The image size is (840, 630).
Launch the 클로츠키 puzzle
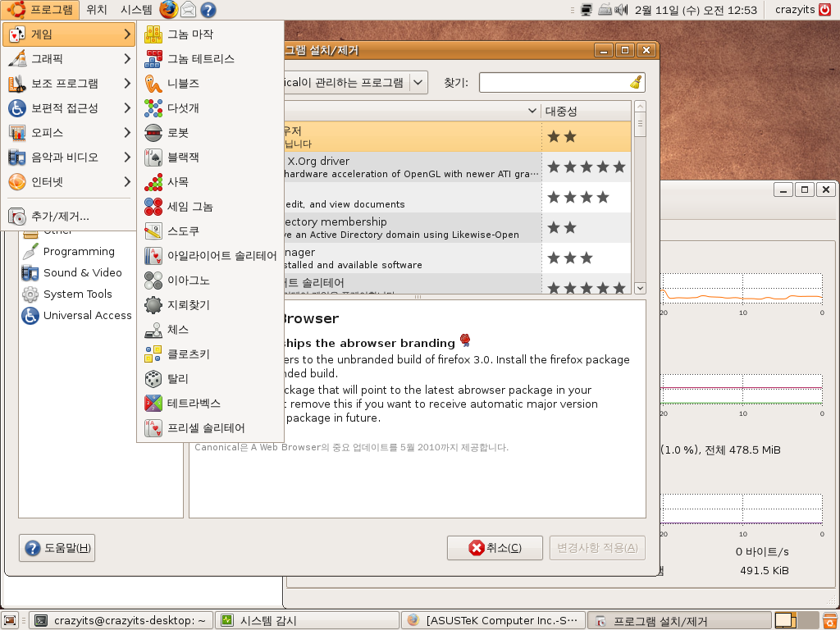(x=210, y=354)
